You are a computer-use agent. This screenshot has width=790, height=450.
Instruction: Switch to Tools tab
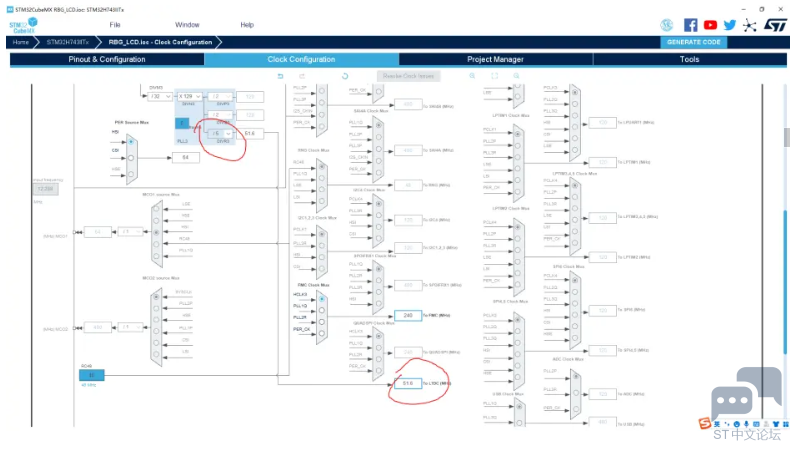[689, 59]
